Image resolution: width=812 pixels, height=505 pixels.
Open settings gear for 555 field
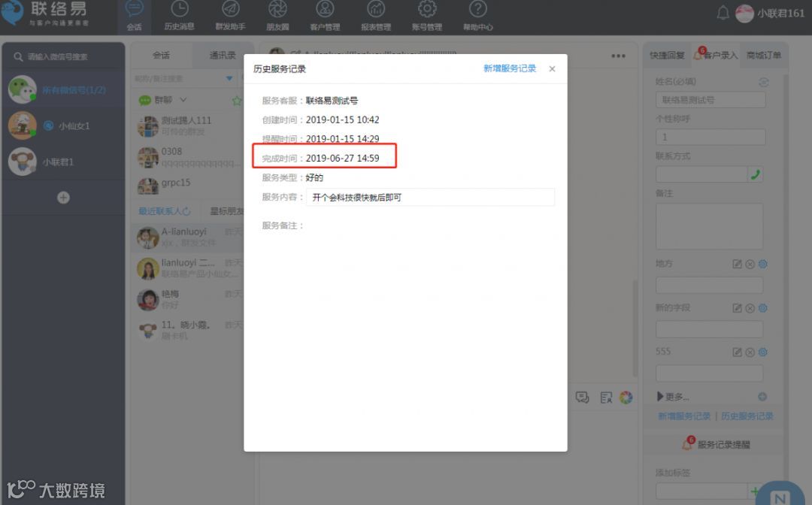(763, 352)
